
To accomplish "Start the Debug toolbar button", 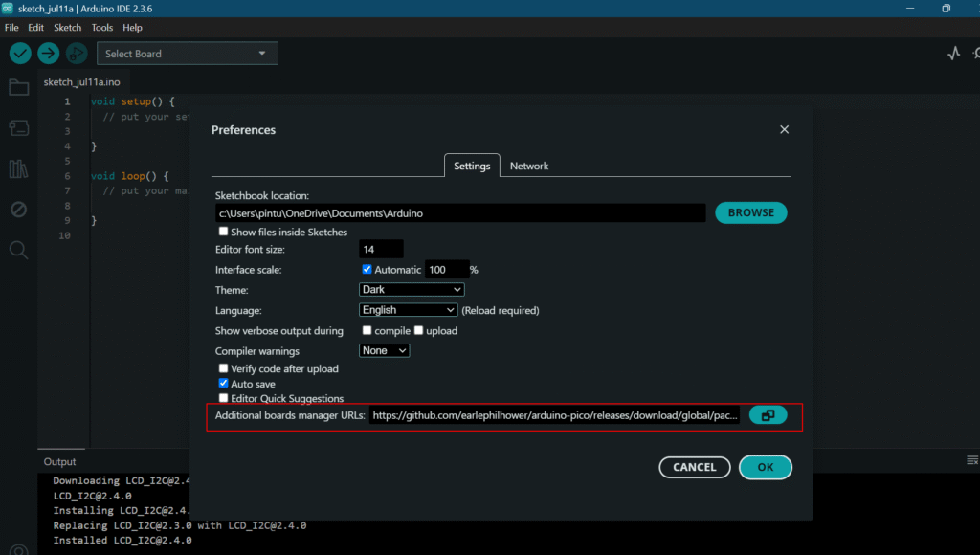I will coord(77,54).
